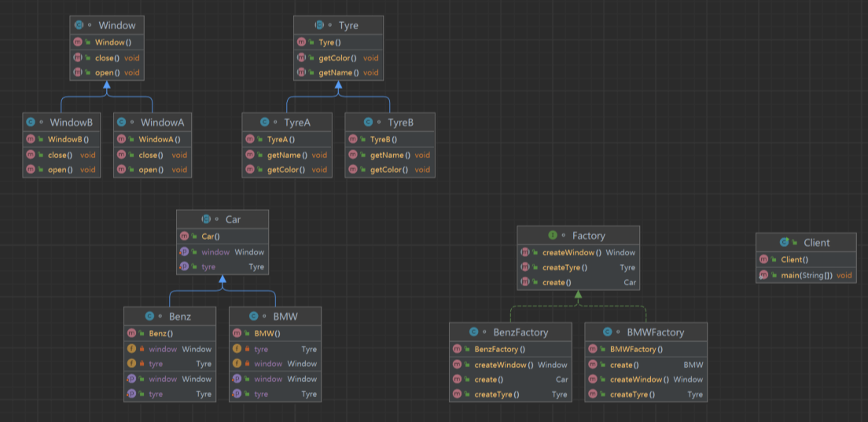Image resolution: width=868 pixels, height=422 pixels.
Task: Select the TyreB class title
Action: pyautogui.click(x=399, y=123)
